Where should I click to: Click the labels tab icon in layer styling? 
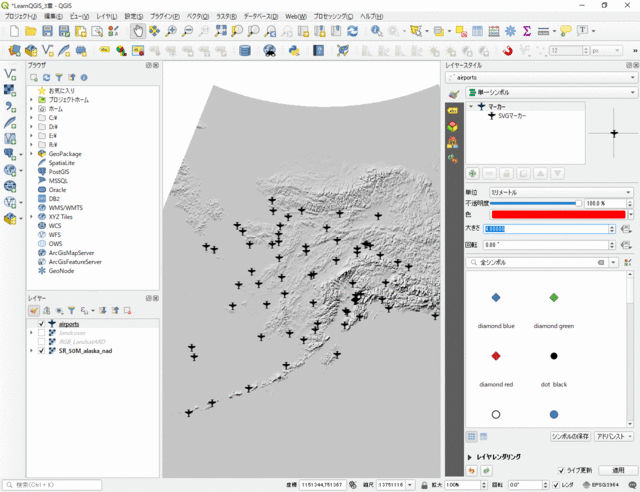click(x=453, y=111)
